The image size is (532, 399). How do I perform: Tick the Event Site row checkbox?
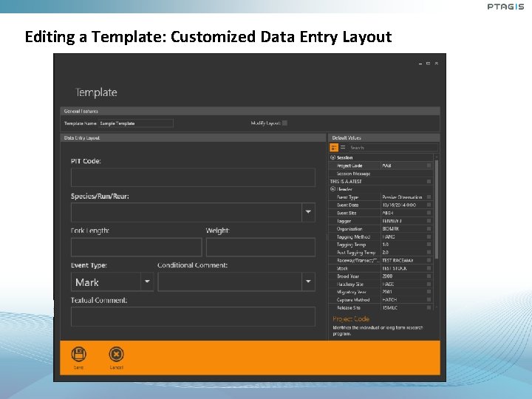(429, 213)
